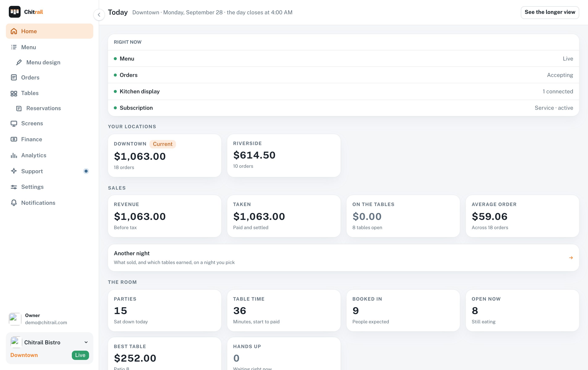Click the Owner avatar image
The width and height of the screenshot is (588, 370).
[x=15, y=319]
